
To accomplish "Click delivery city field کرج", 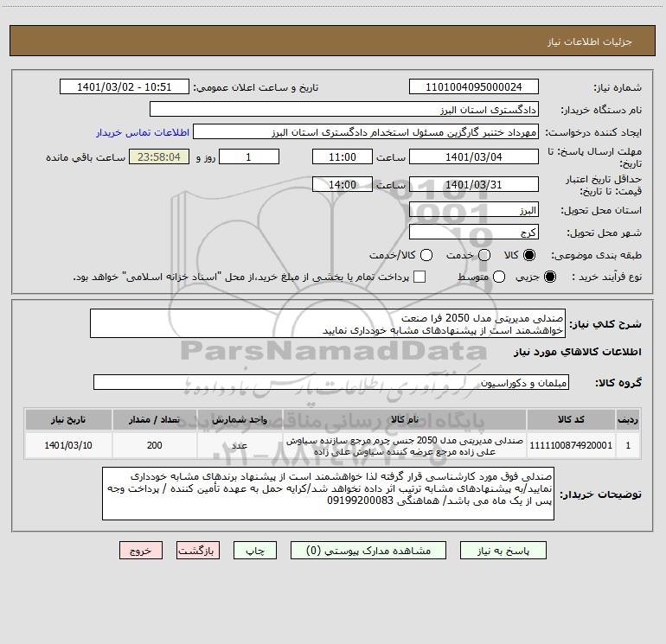I will click(474, 233).
